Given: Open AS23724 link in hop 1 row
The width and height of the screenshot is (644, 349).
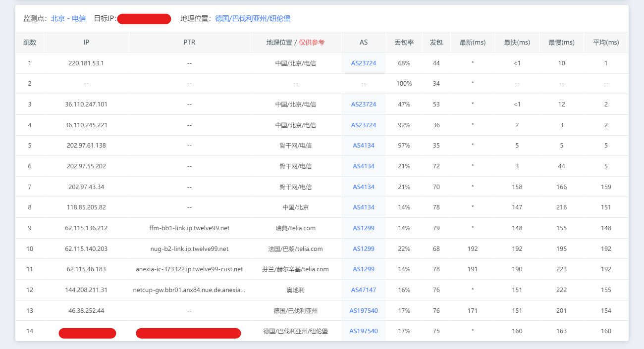Looking at the screenshot, I should [x=364, y=63].
